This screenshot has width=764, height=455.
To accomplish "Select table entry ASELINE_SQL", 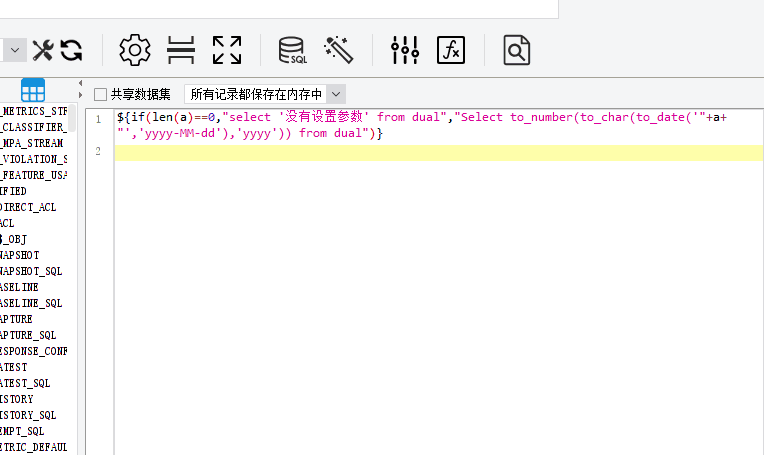I will (x=31, y=303).
